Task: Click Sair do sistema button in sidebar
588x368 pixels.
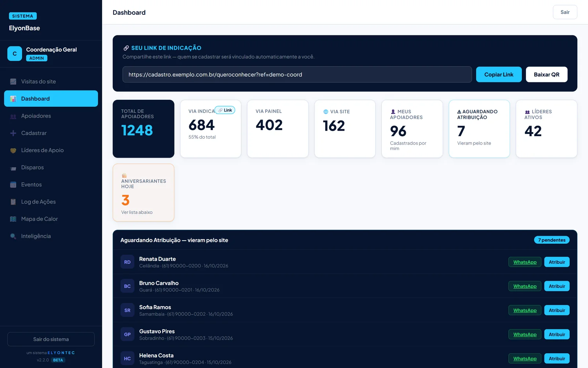Action: pos(51,339)
